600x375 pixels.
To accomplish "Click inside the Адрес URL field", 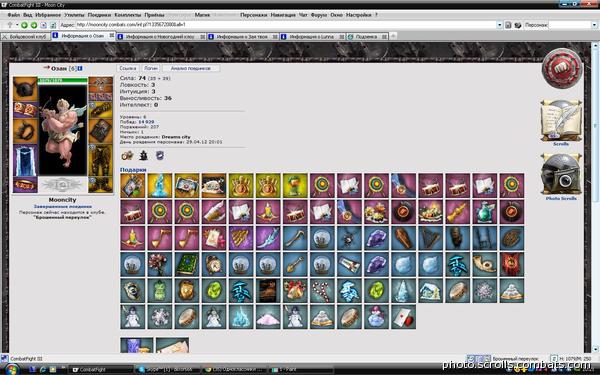I will pos(285,25).
